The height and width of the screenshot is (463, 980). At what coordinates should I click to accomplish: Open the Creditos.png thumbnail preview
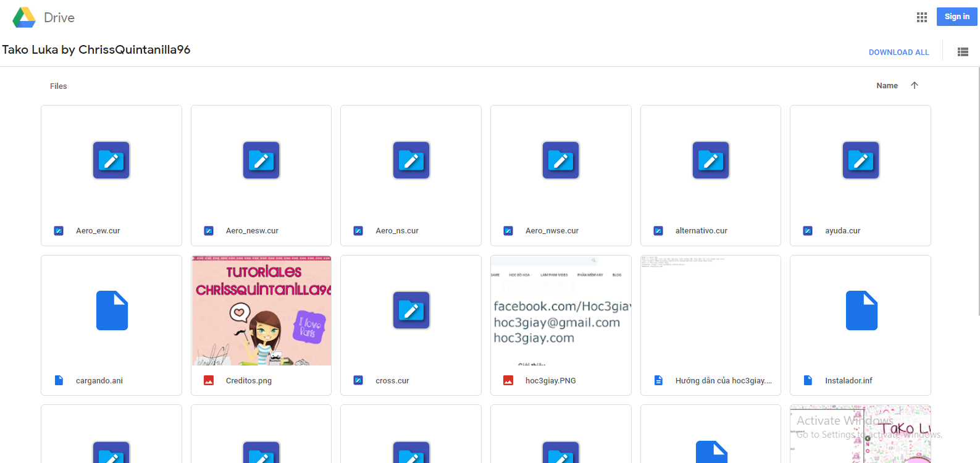click(x=261, y=311)
